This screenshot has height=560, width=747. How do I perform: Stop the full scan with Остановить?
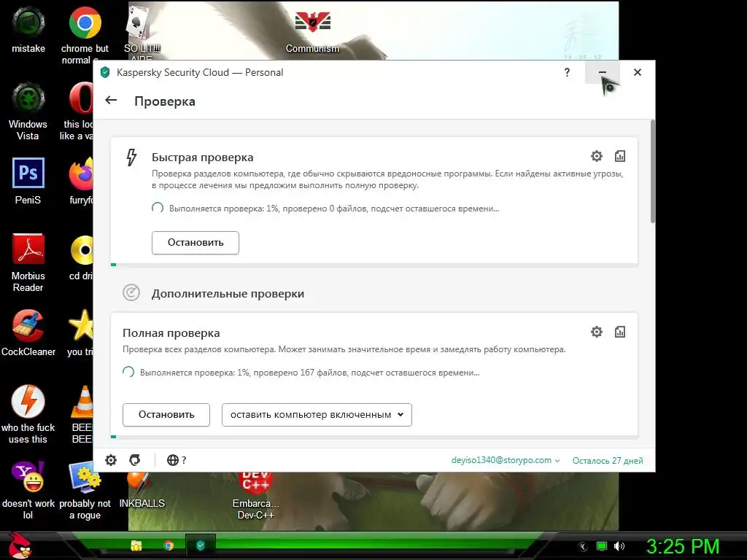click(x=166, y=415)
